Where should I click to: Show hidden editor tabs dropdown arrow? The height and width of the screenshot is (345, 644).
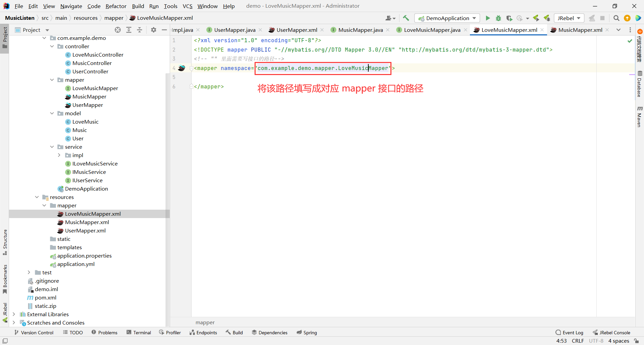point(618,30)
